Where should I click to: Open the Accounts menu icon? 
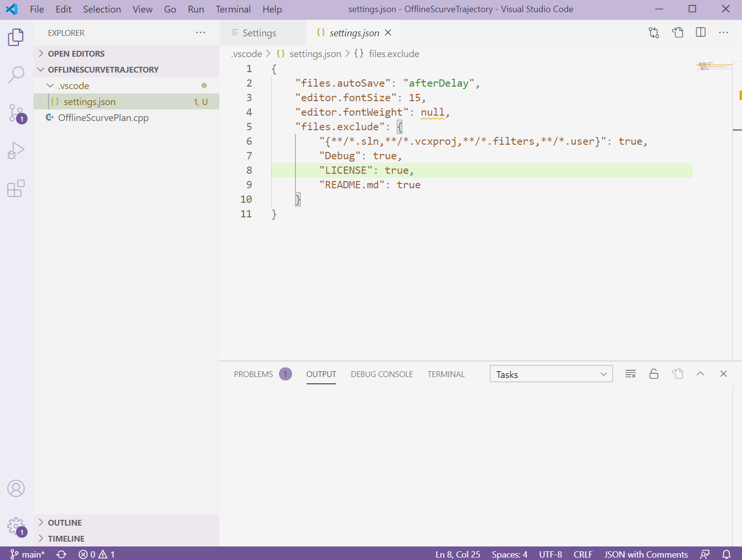pos(16,488)
